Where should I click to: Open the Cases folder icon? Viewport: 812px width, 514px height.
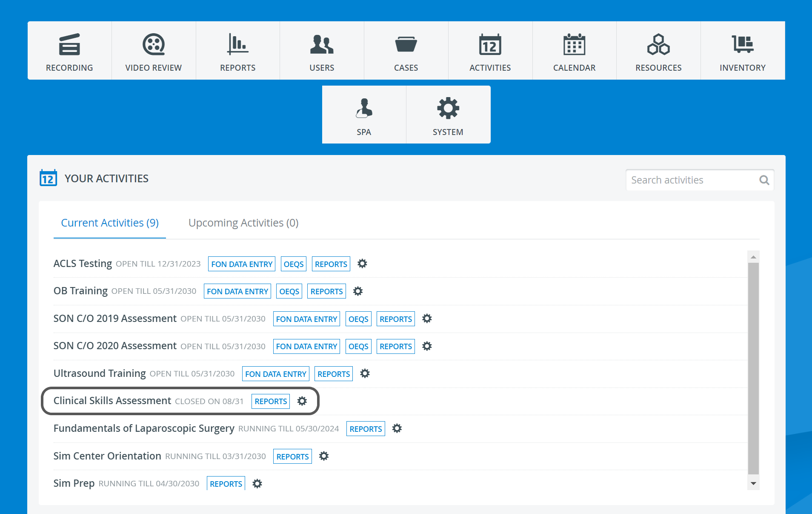(x=406, y=44)
